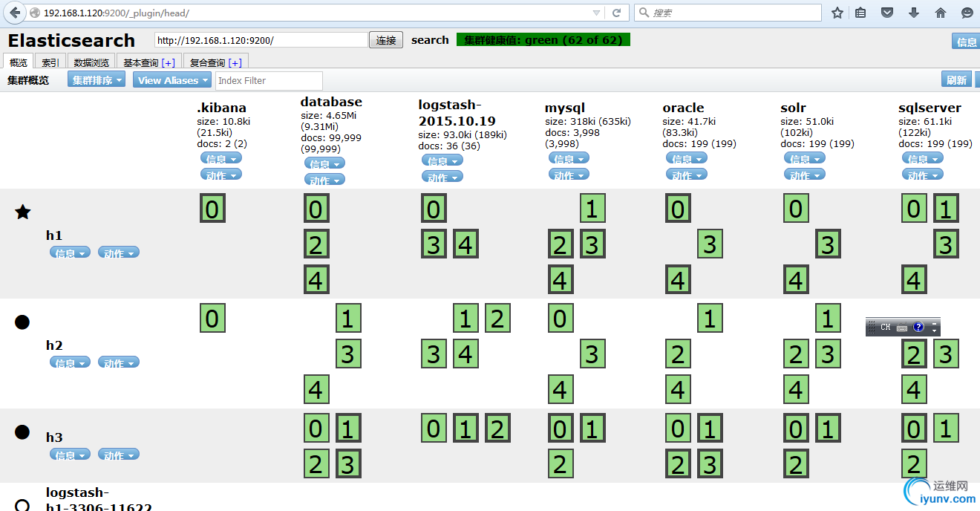Image resolution: width=980 pixels, height=511 pixels.
Task: Switch to the 概览 tab
Action: (x=19, y=62)
